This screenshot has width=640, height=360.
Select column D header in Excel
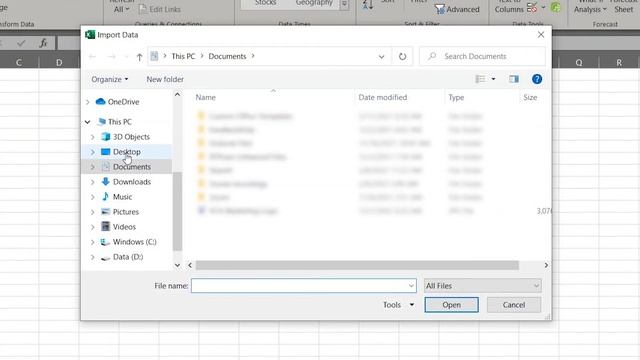59,62
